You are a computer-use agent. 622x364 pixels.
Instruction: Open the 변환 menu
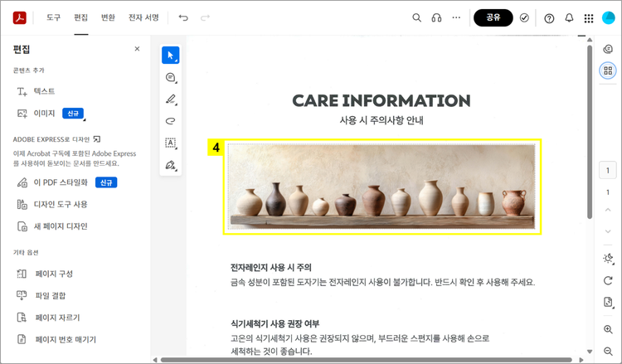[x=108, y=18]
